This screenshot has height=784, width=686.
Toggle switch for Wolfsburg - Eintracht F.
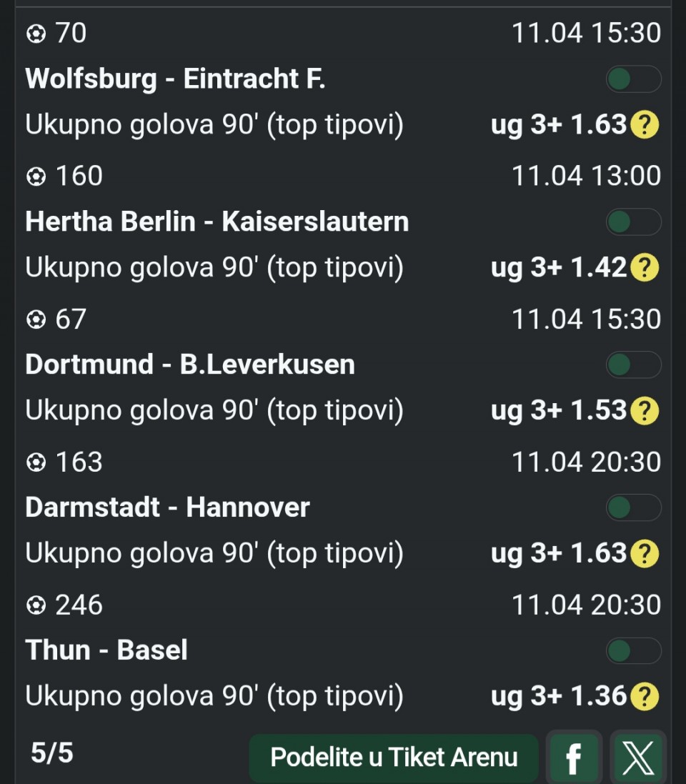pos(633,79)
